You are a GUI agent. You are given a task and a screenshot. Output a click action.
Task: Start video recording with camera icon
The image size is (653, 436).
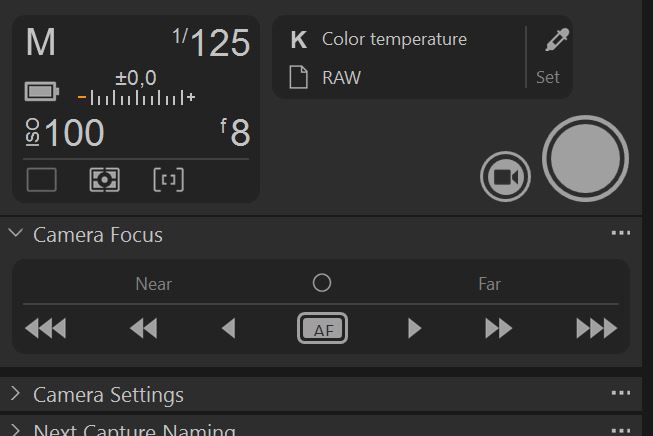tap(505, 177)
